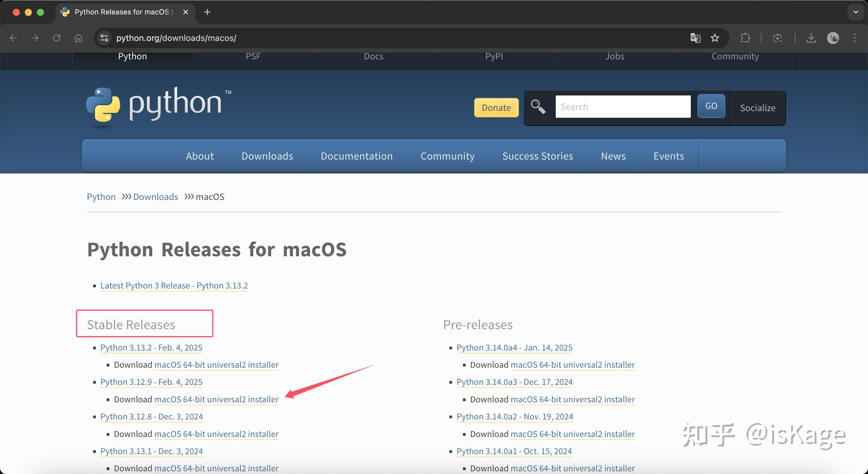
Task: Open the browser Extensions puzzle icon
Action: 745,38
